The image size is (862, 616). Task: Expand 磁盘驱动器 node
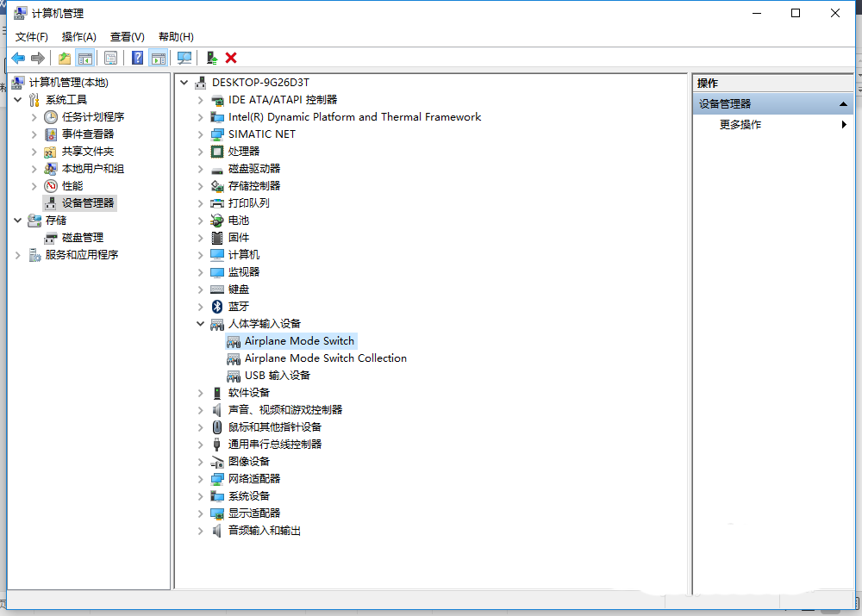(x=201, y=169)
